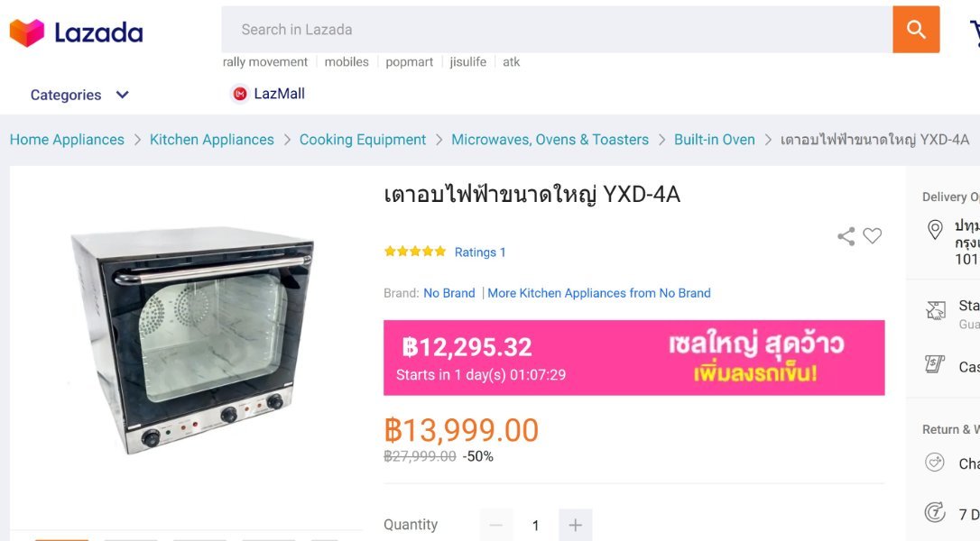This screenshot has width=980, height=541.
Task: Click More Kitchen Appliances from No Brand
Action: pos(599,293)
